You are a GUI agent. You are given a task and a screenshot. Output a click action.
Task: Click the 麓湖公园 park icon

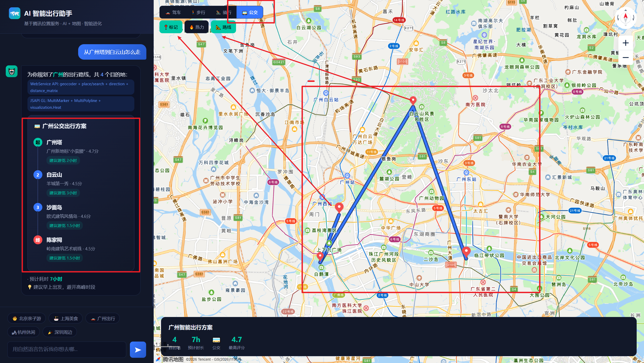pos(389,172)
